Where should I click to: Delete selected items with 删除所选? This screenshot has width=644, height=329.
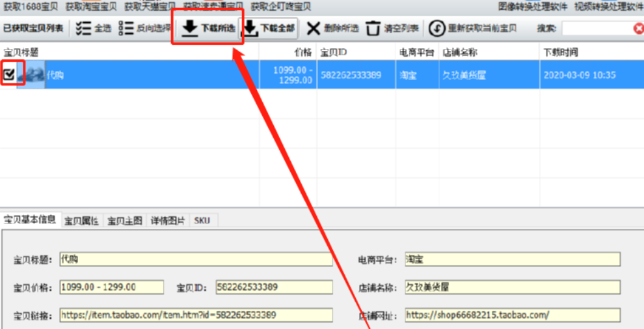coord(332,28)
